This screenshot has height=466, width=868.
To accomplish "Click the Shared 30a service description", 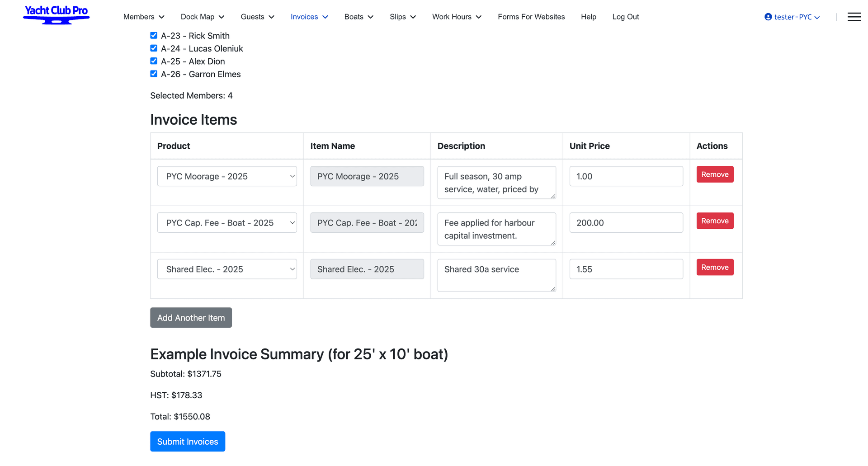I will pyautogui.click(x=496, y=275).
